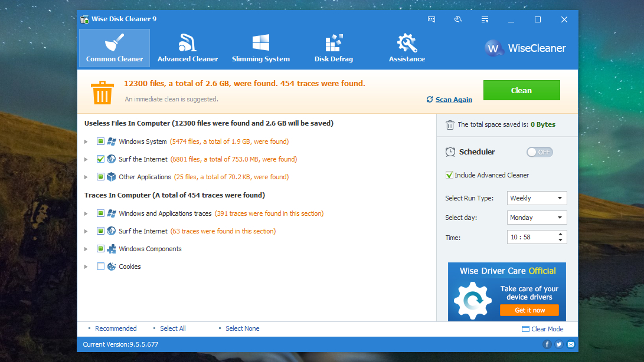This screenshot has height=362, width=644.
Task: Decrease the time with the down arrow
Action: [561, 240]
